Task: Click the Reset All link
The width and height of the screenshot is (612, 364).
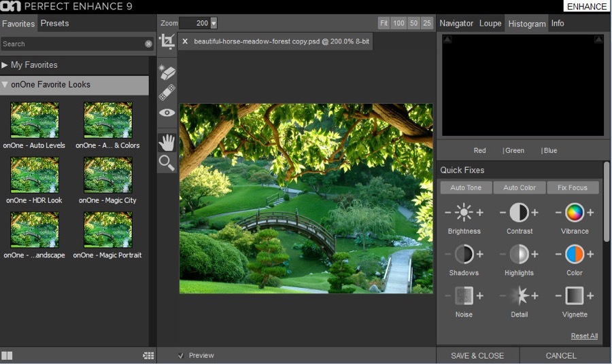Action: point(584,336)
